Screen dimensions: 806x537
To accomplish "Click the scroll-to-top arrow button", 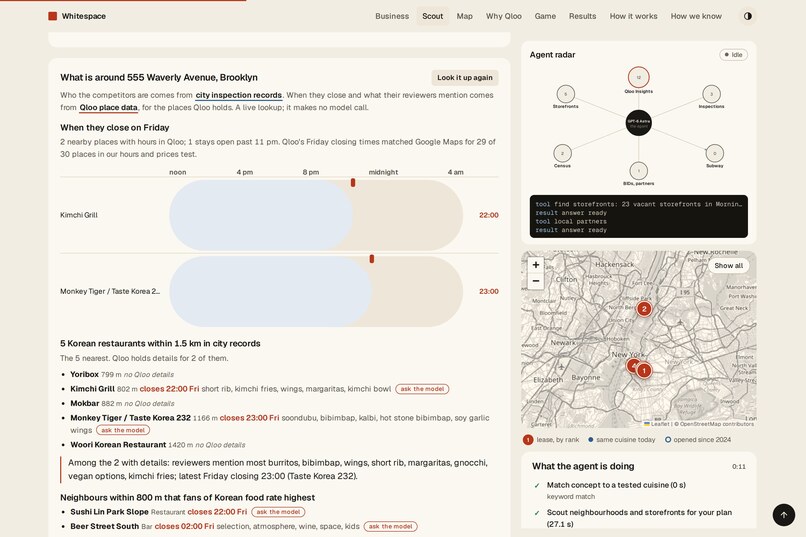I will [x=783, y=515].
